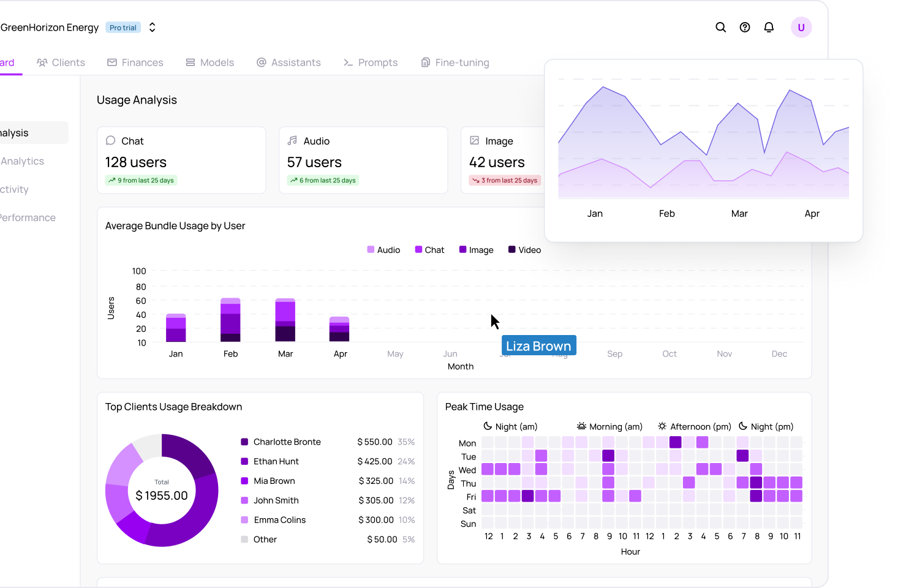This screenshot has width=898, height=588.
Task: Click the Chat bubble icon card
Action: click(111, 141)
